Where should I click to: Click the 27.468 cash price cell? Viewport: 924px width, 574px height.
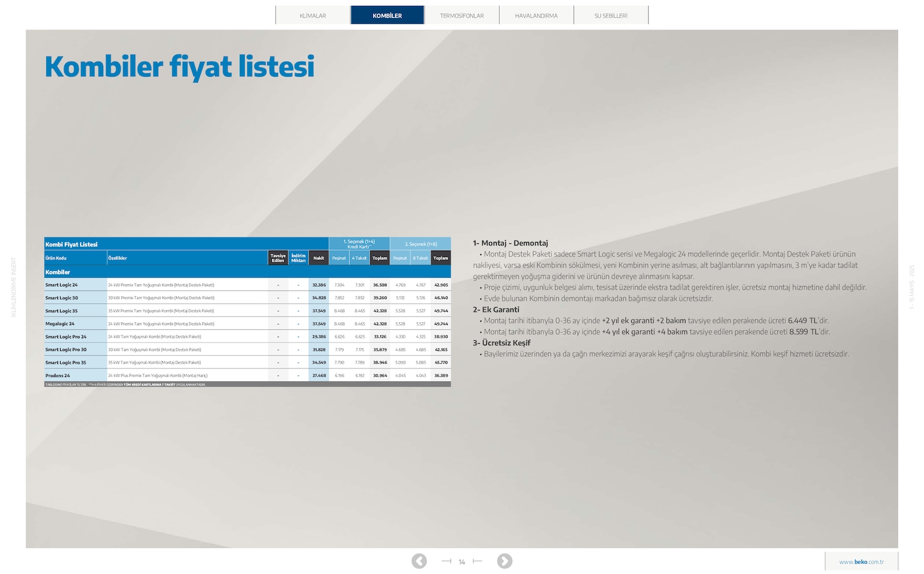(319, 375)
